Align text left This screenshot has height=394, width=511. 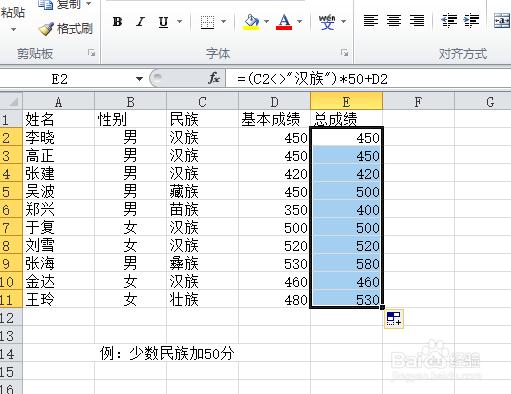[x=371, y=21]
